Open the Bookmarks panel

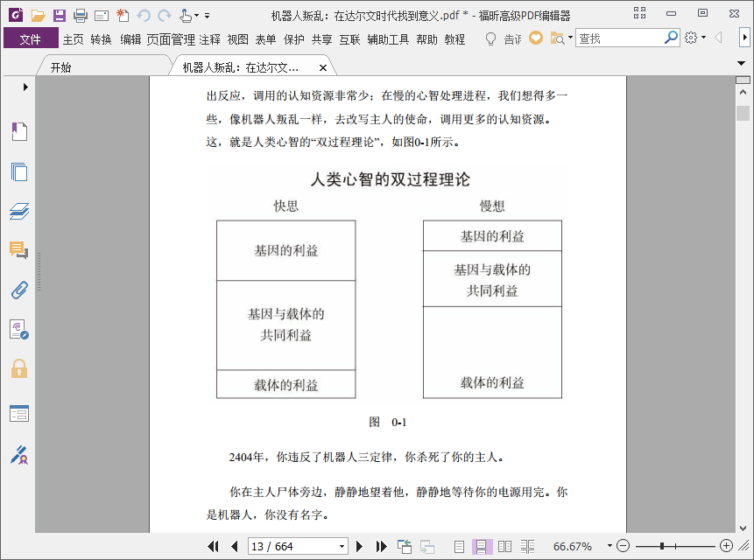[19, 131]
